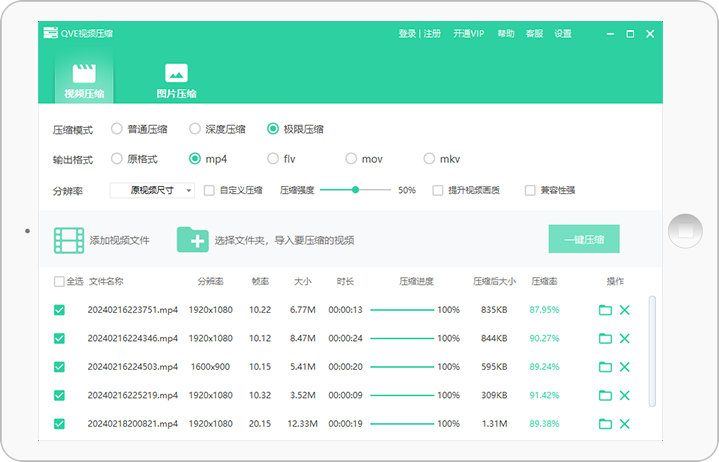Screen dimensions: 719x462
Task: Click the 一键压缩 button
Action: point(583,239)
